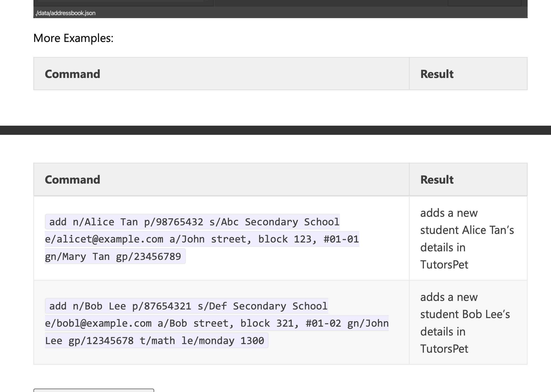Click 'TutorsPet' in Alice Tan result cell
The image size is (551, 392).
[444, 264]
